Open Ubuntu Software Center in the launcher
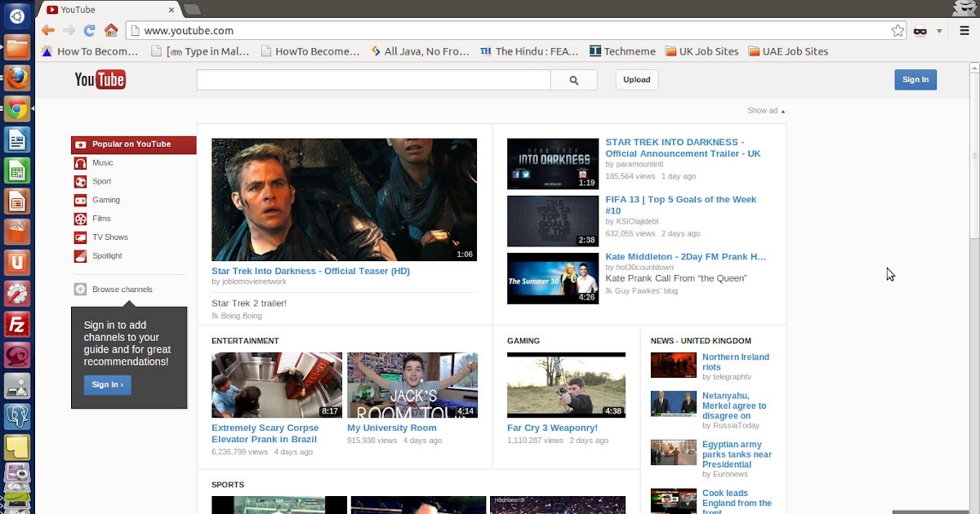Screen dimensions: 980x514 tap(17, 232)
